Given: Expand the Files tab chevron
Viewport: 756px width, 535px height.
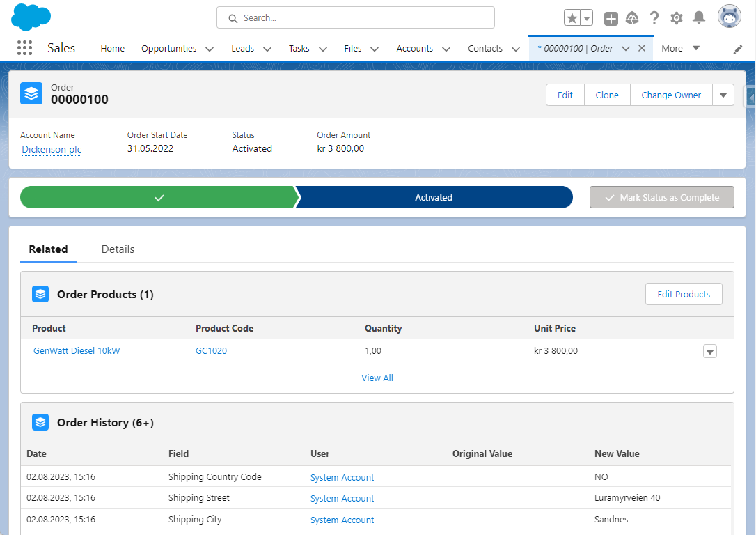Looking at the screenshot, I should tap(375, 49).
